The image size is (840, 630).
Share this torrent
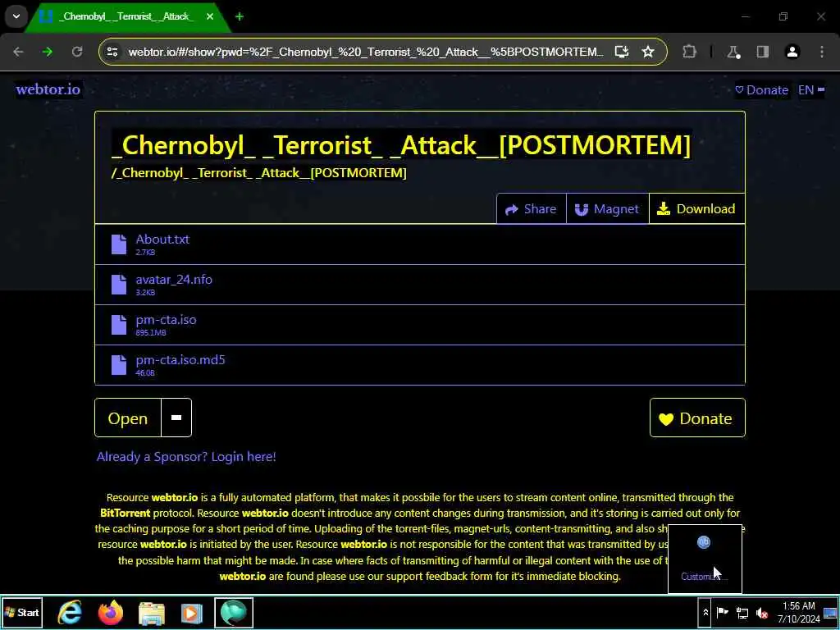(531, 208)
